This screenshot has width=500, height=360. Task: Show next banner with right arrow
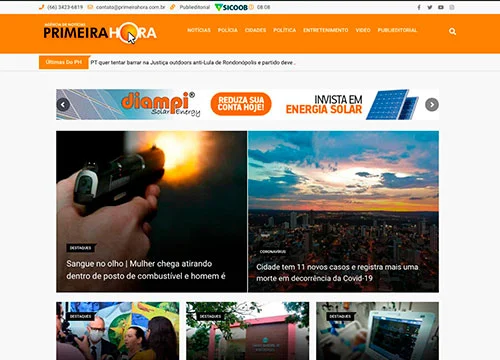(x=432, y=105)
